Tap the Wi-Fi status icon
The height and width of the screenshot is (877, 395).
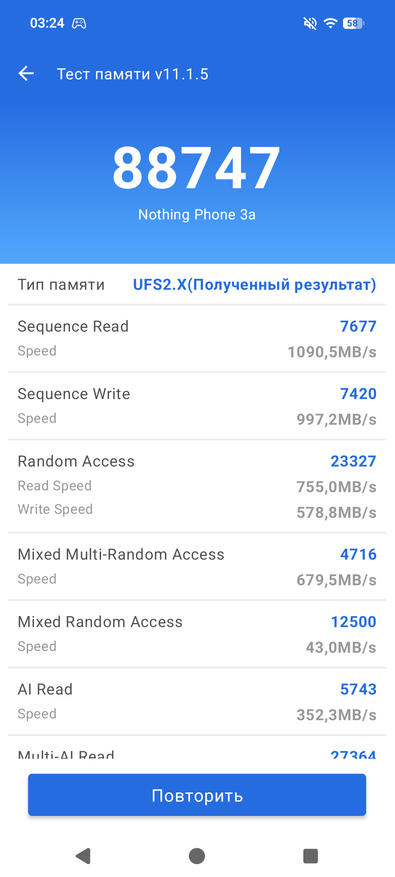click(330, 23)
